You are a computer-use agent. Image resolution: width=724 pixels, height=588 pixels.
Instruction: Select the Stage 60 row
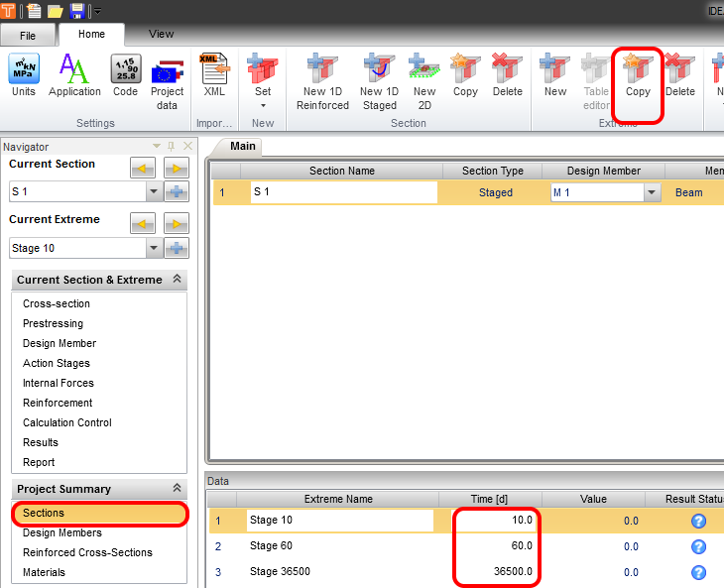pyautogui.click(x=465, y=546)
